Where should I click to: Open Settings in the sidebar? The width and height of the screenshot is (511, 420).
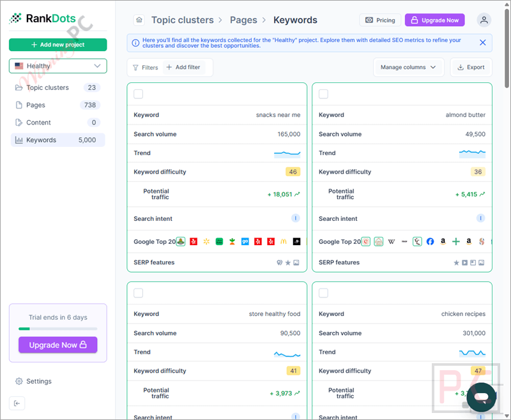point(34,381)
